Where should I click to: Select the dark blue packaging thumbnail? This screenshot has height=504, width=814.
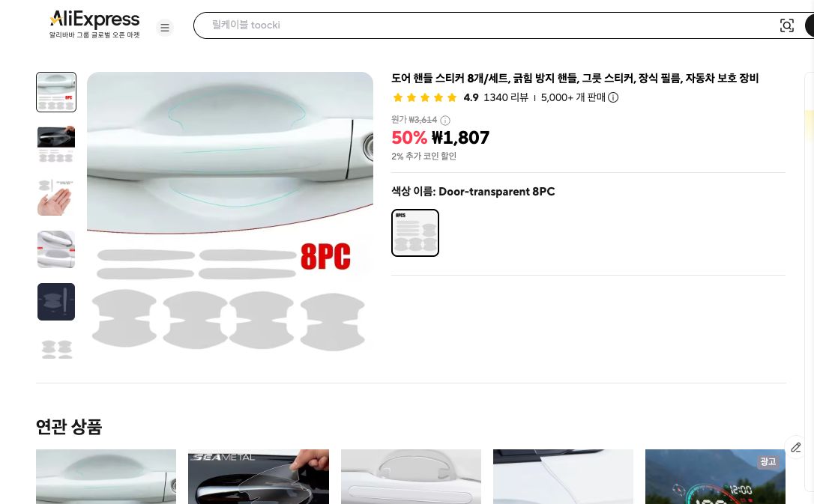(56, 302)
